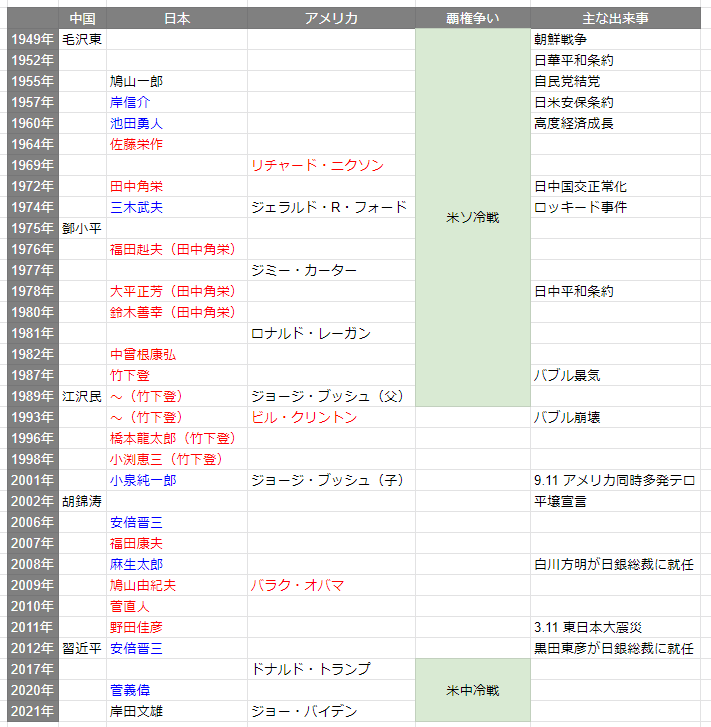Select the アメリカ header cell
711x727 pixels.
pyautogui.click(x=331, y=18)
